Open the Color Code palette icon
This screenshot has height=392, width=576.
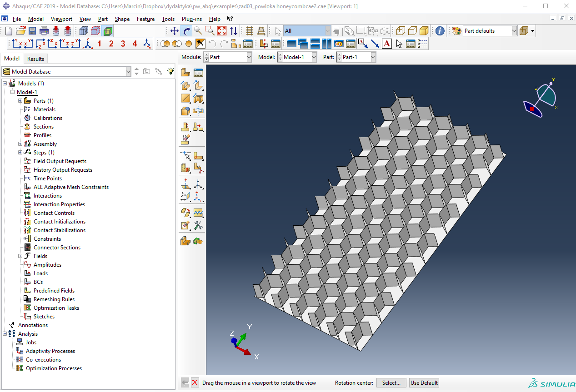click(x=456, y=31)
